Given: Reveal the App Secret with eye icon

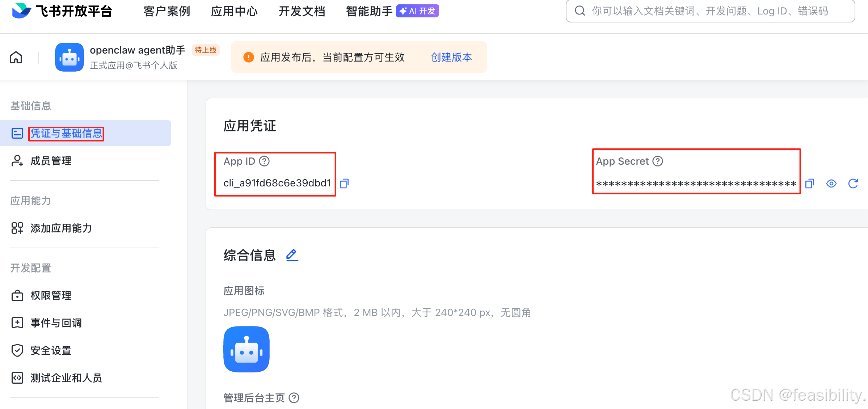Looking at the screenshot, I should [831, 184].
